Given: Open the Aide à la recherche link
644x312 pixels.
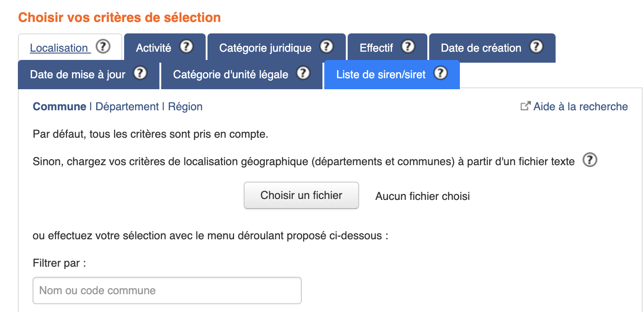Looking at the screenshot, I should tap(580, 107).
